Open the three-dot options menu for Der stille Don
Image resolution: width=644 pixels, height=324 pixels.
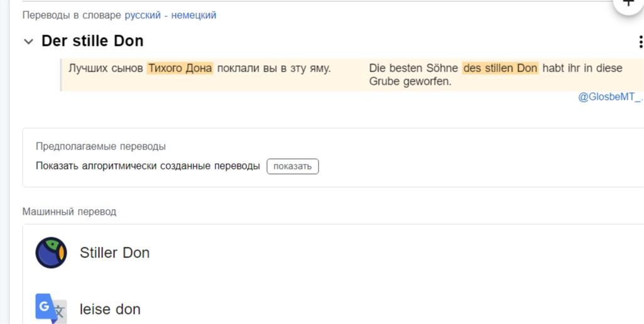coord(640,42)
